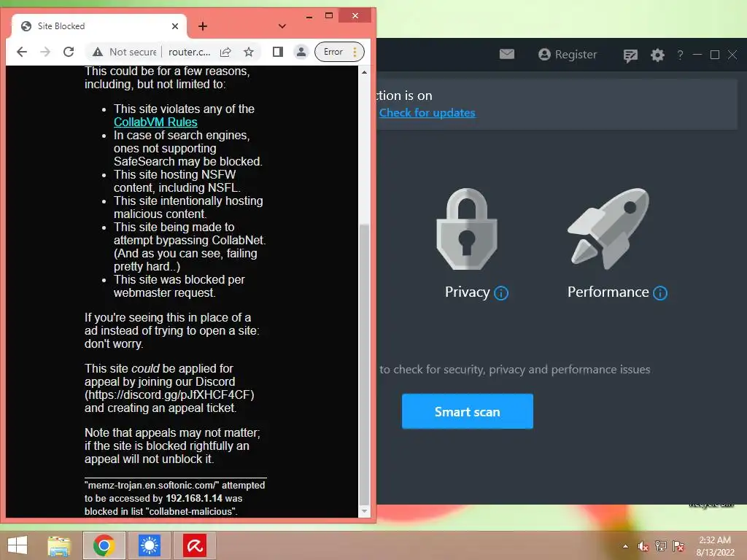Select the Performance rocket icon
The width and height of the screenshot is (747, 560).
click(609, 228)
